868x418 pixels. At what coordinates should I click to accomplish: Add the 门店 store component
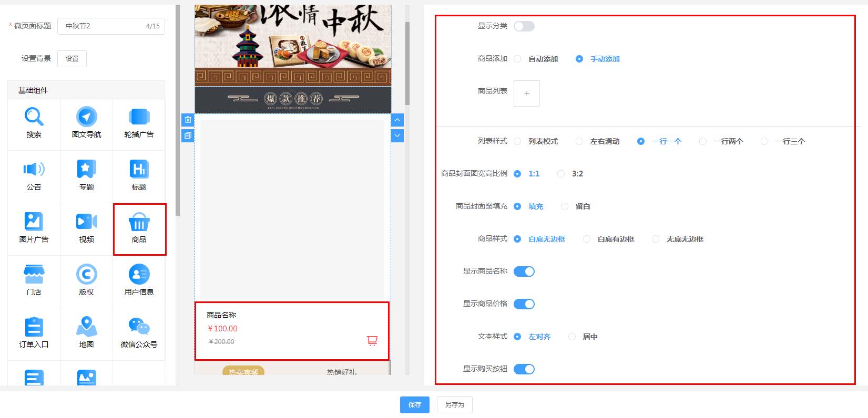click(34, 282)
